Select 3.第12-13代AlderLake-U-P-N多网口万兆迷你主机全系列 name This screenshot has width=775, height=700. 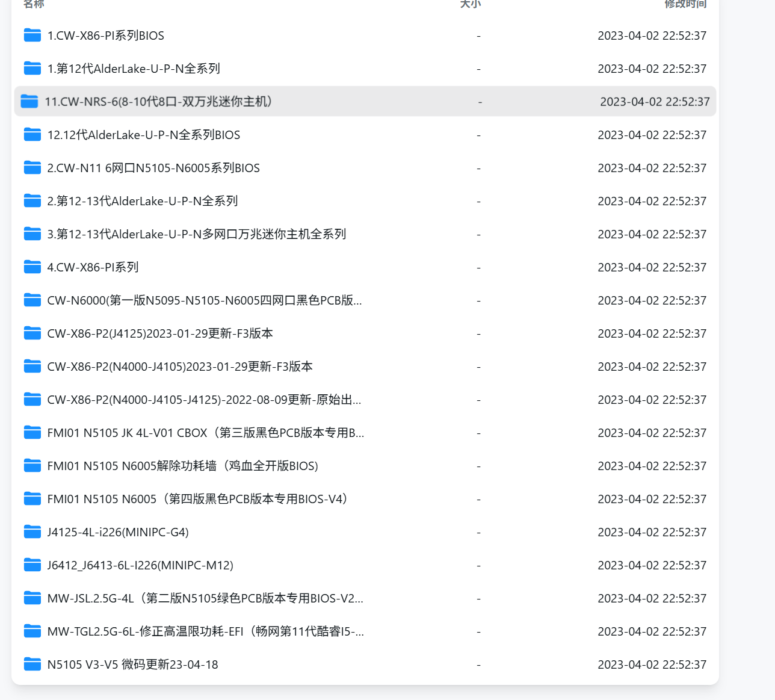pos(197,234)
